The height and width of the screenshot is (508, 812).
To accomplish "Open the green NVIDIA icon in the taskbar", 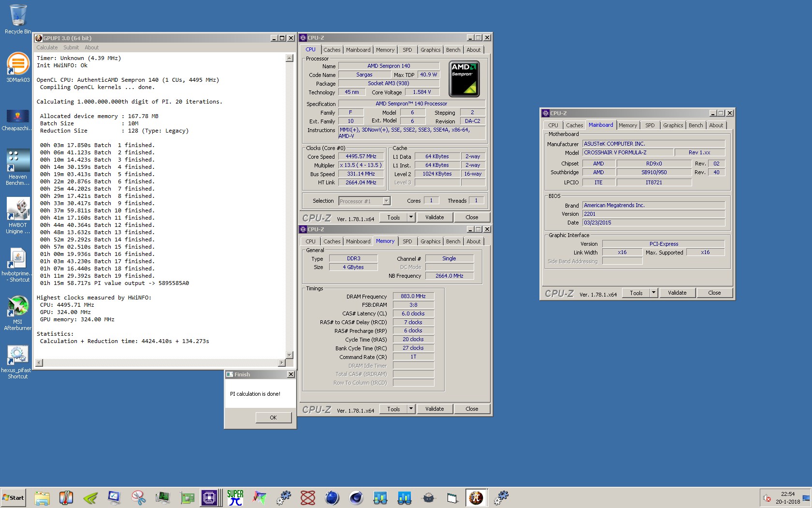I will tap(90, 497).
